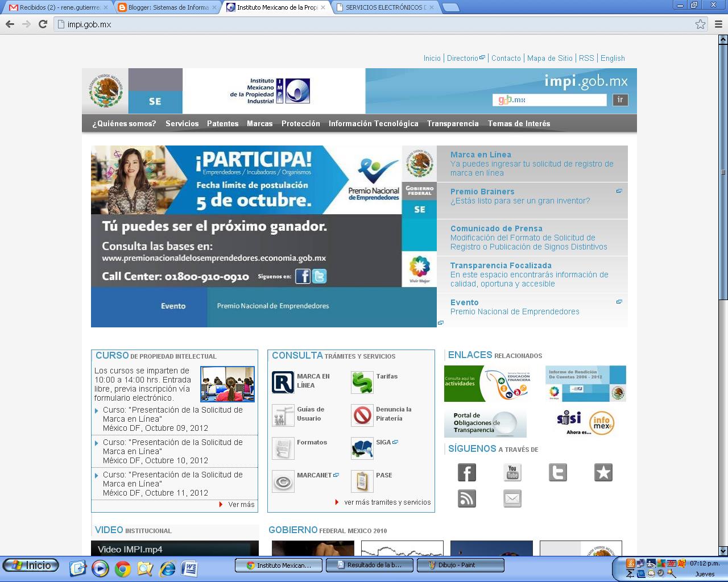Click the 'ir' search button

(621, 100)
